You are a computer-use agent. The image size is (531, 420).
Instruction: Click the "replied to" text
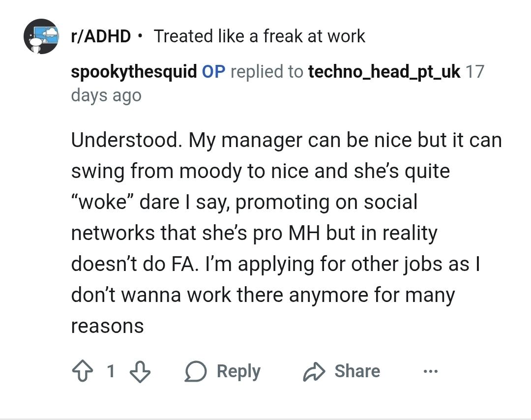tap(266, 72)
